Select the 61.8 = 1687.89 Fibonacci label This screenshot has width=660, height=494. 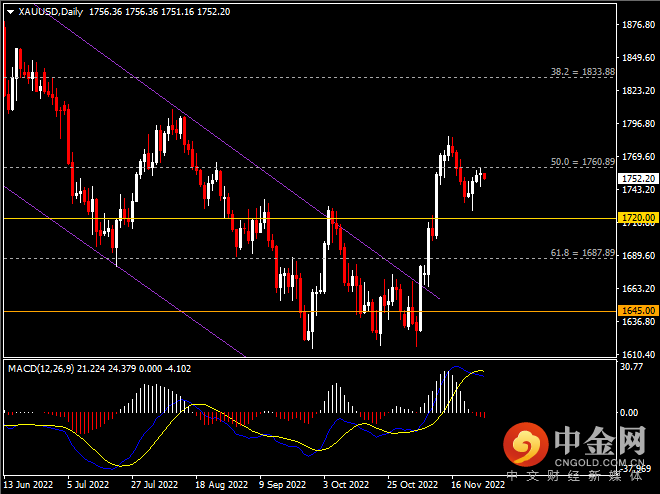(x=582, y=253)
